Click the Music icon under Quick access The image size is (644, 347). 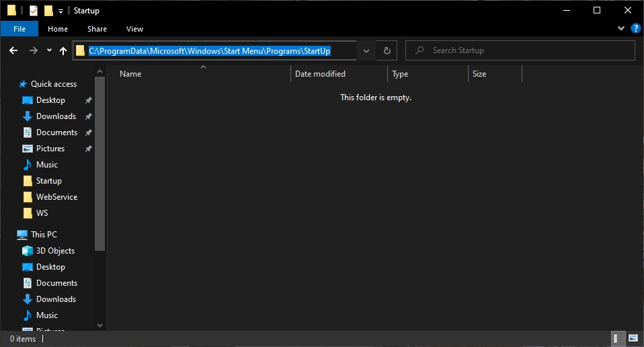(28, 165)
